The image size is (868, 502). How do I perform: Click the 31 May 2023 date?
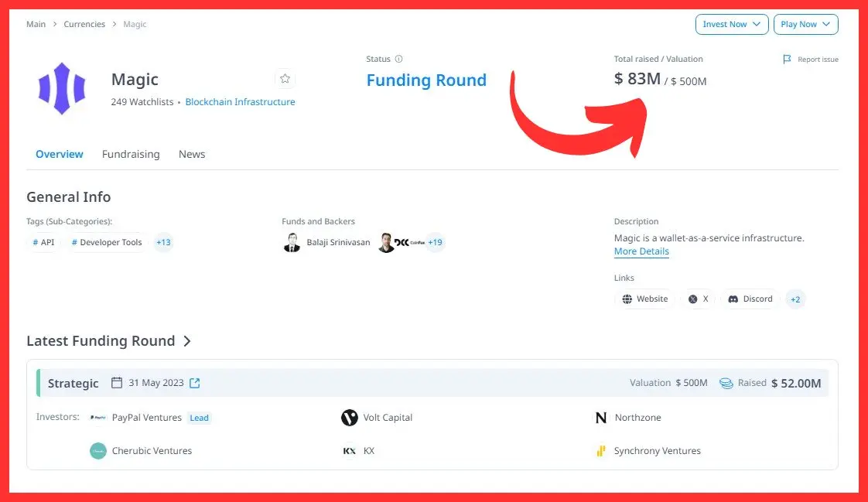pyautogui.click(x=156, y=383)
